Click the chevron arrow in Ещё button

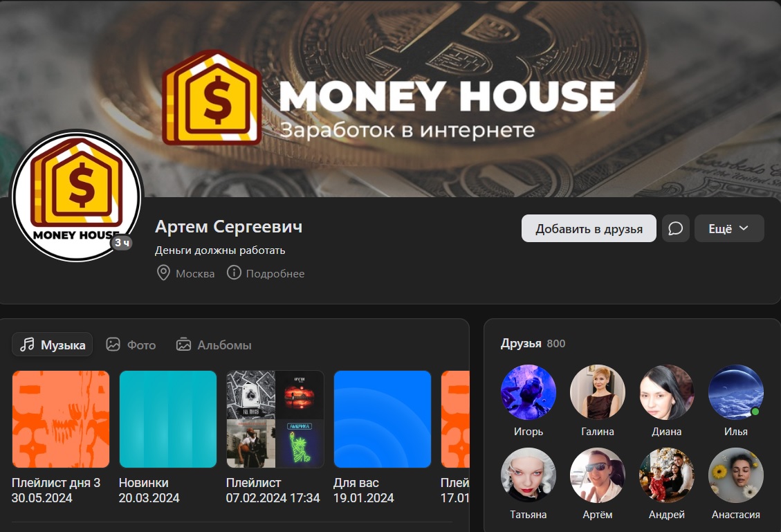point(744,228)
